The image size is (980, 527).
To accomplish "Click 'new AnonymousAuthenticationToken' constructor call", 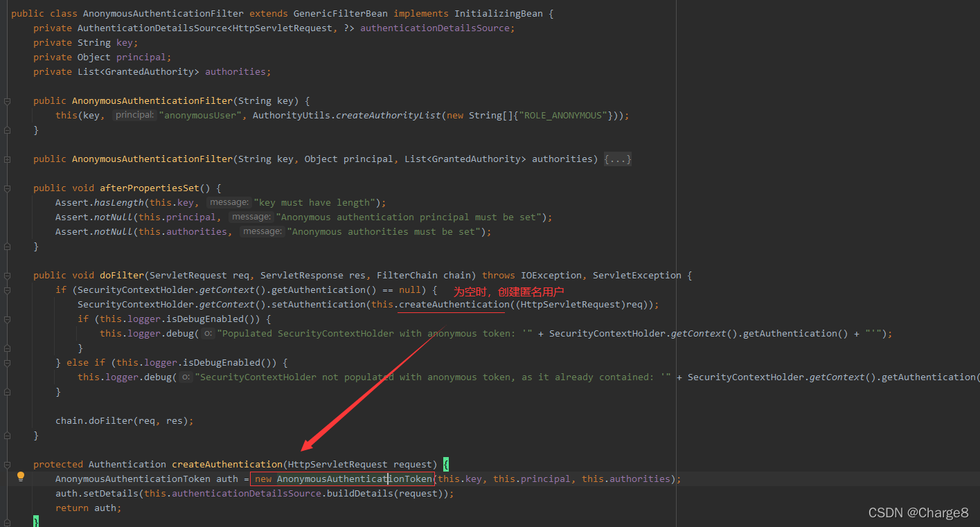I will coord(343,479).
